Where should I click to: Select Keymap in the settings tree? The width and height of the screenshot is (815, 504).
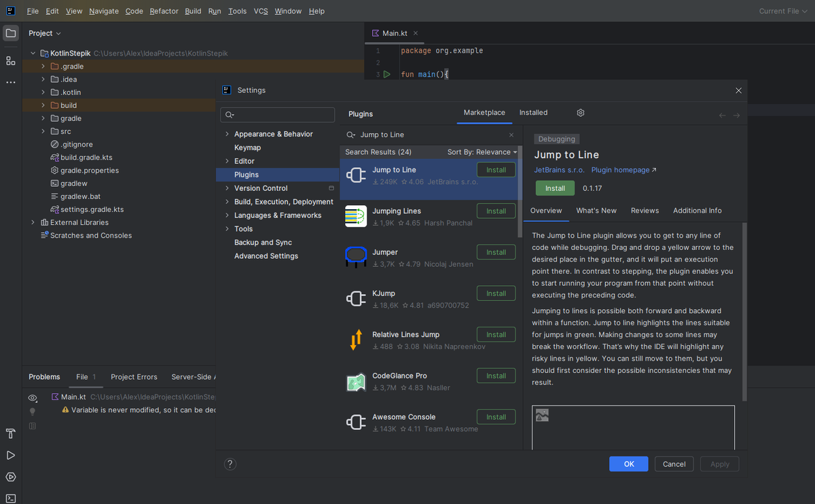(x=247, y=147)
